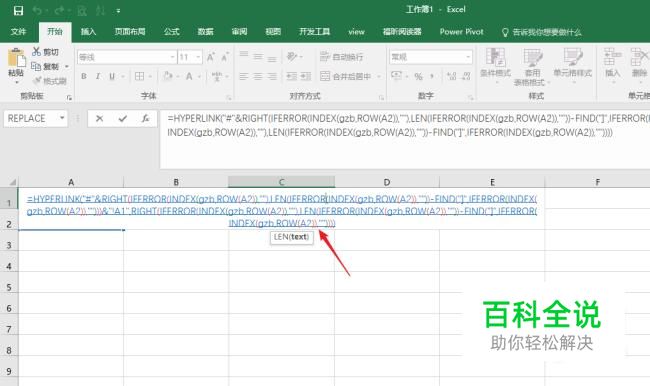
Task: Open 套用表格格式 table styles
Action: click(x=532, y=66)
